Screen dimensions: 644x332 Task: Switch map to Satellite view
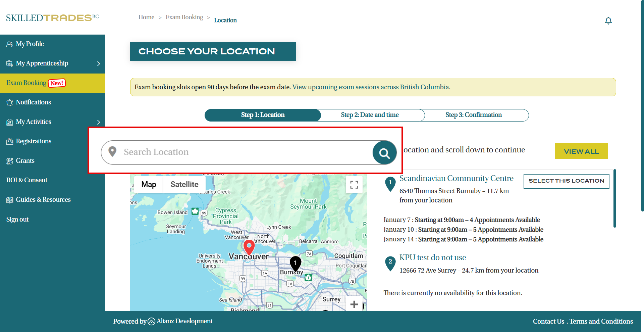(x=184, y=184)
